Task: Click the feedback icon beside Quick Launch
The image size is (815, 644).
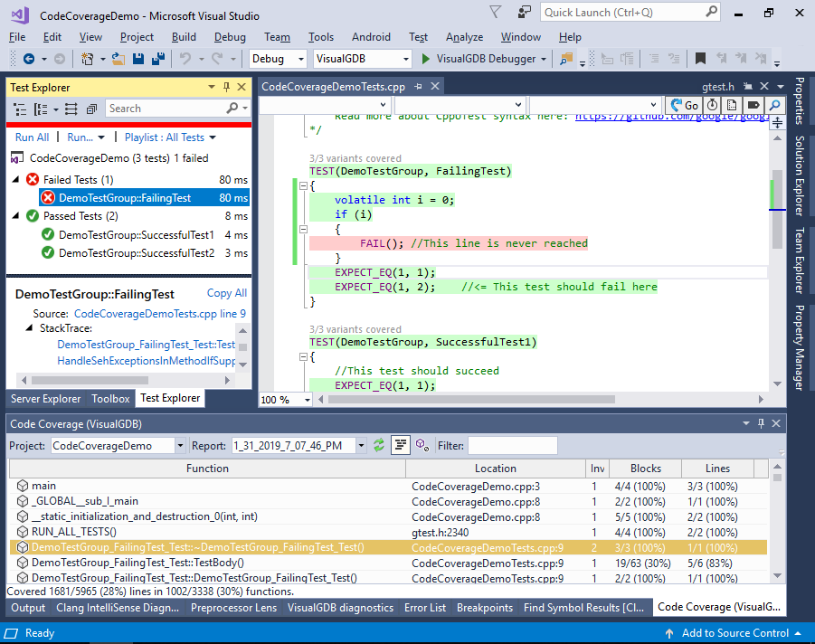Action: click(525, 12)
